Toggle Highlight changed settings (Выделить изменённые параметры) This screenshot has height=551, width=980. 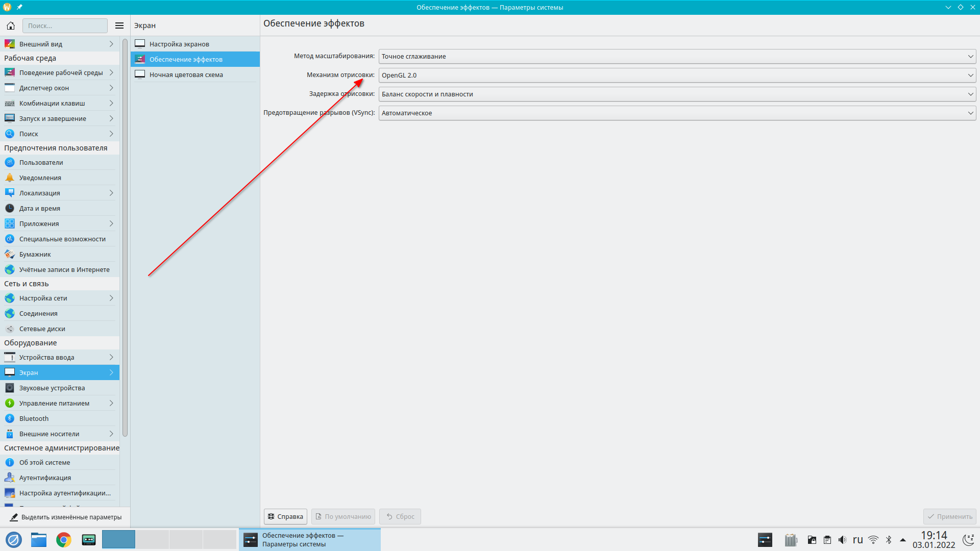65,517
